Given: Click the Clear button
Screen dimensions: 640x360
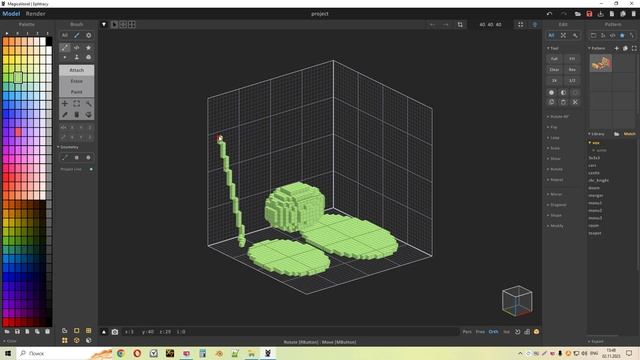Looking at the screenshot, I should tap(554, 70).
